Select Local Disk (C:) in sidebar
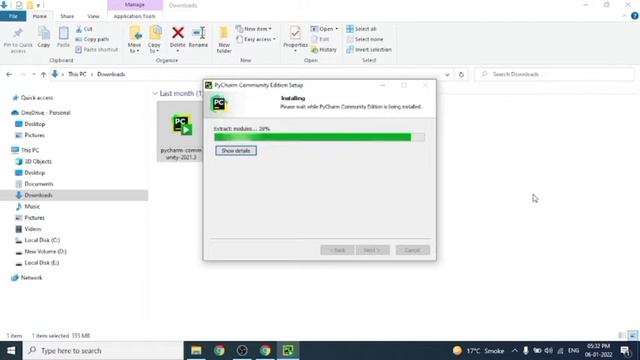640x360 pixels. pyautogui.click(x=42, y=240)
